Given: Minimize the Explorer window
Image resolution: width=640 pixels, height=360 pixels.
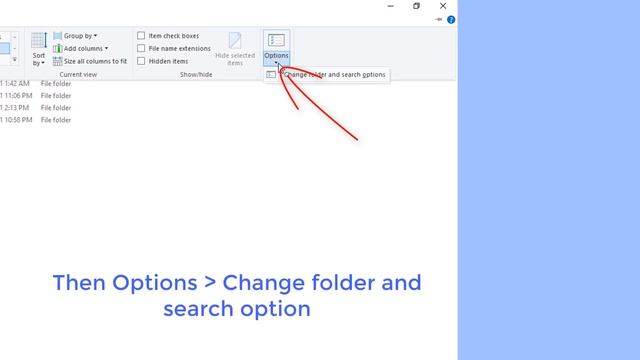Looking at the screenshot, I should click(x=391, y=6).
